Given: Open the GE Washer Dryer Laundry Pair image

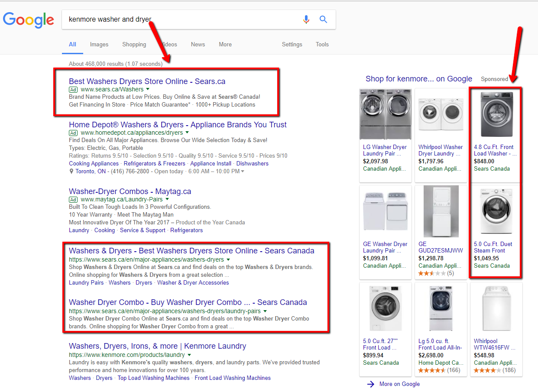Looking at the screenshot, I should coord(386,211).
